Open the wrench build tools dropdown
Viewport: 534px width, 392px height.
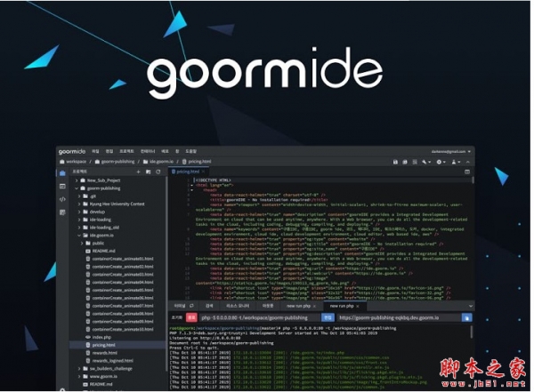(x=426, y=162)
